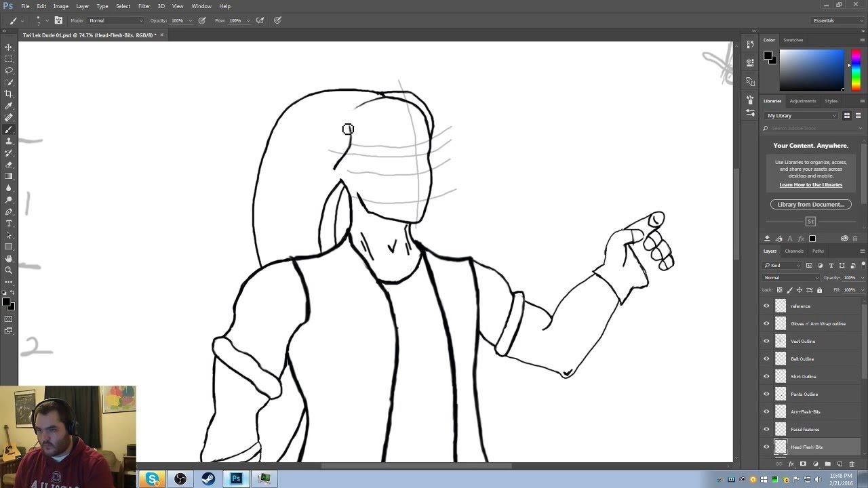Hide the Gloves n' Arm Wrap outline layer
The width and height of the screenshot is (868, 488).
click(x=766, y=323)
